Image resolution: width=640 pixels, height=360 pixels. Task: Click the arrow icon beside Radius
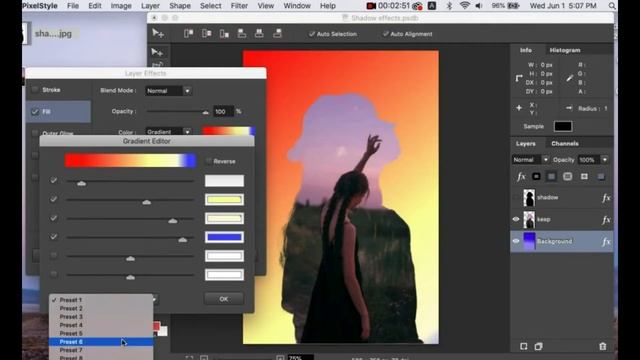point(569,108)
